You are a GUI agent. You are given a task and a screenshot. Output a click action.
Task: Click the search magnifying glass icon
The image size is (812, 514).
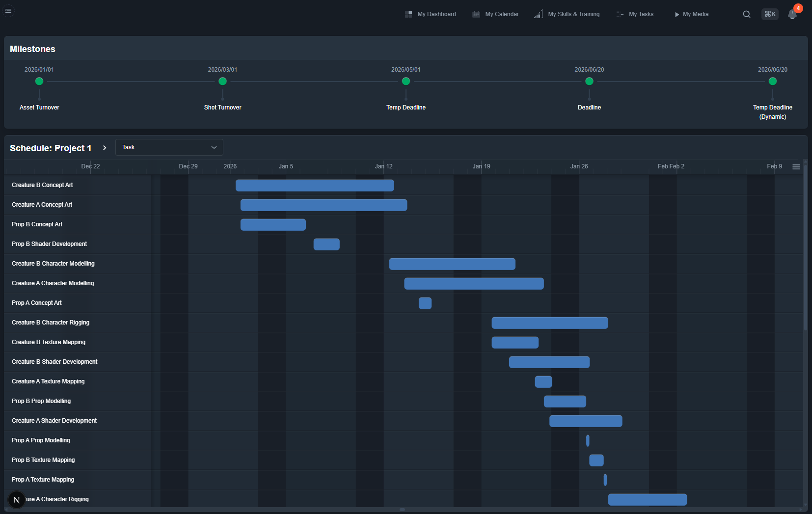click(x=746, y=14)
